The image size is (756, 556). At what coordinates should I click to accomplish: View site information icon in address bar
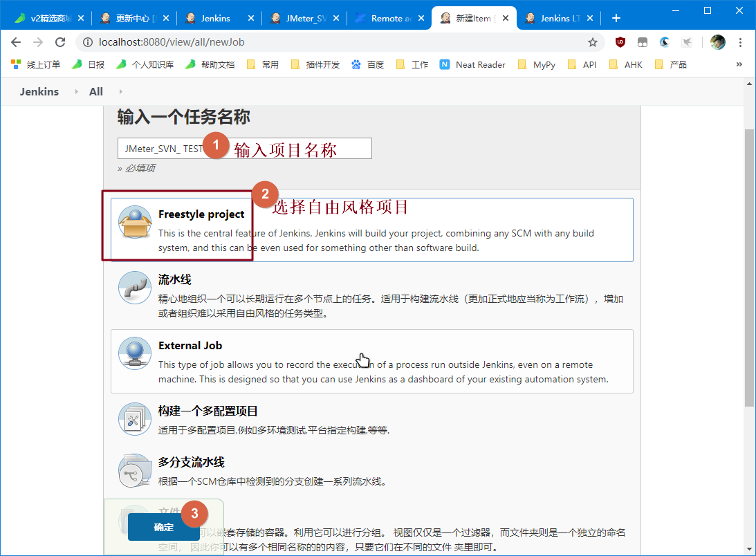tap(88, 42)
